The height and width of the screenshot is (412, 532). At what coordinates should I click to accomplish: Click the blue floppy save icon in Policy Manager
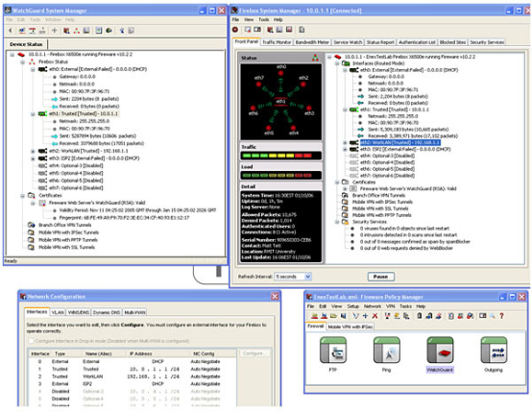[344, 316]
